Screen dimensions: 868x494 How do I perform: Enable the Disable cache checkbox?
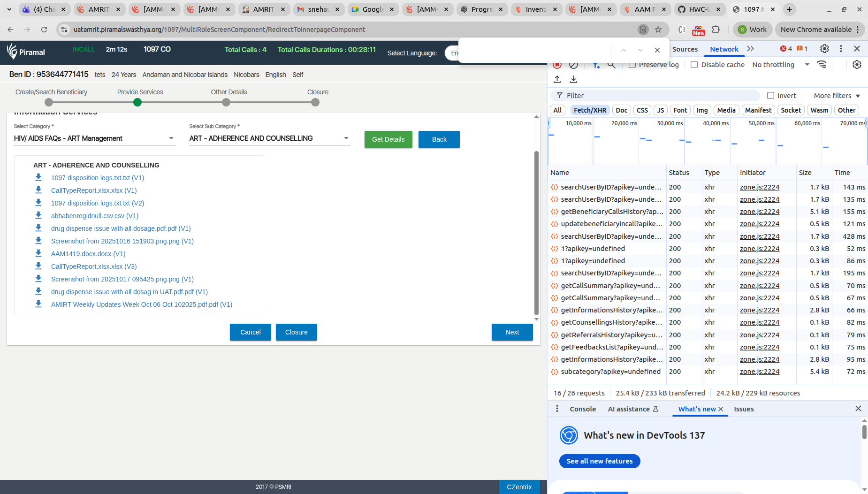pos(694,65)
